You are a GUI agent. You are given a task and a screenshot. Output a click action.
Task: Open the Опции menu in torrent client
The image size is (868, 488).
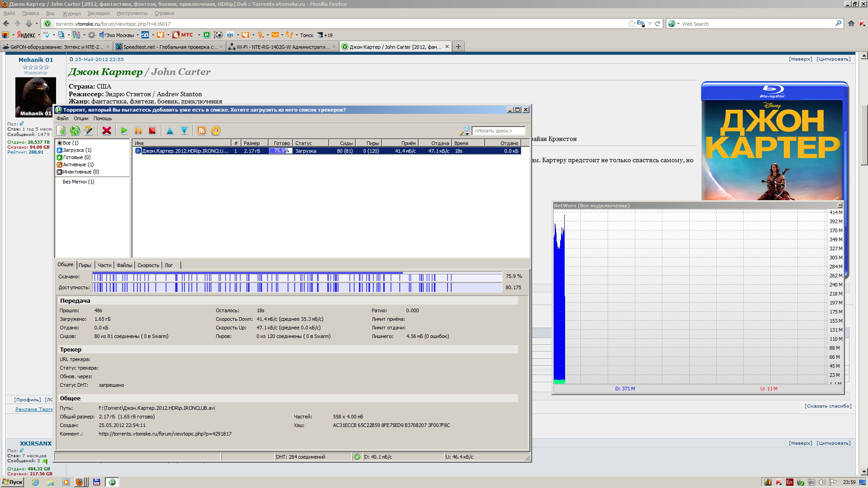81,118
